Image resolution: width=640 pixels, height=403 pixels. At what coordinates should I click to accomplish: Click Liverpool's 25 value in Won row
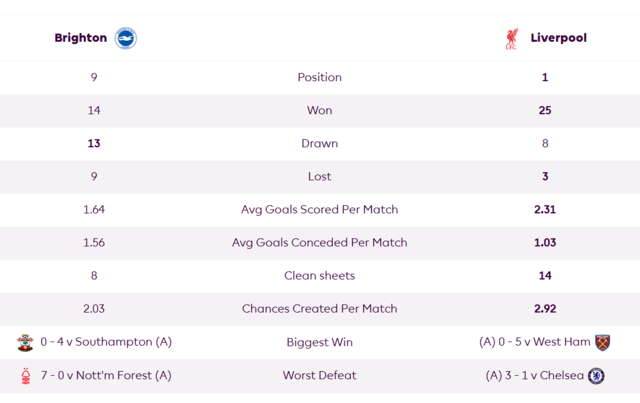(545, 110)
